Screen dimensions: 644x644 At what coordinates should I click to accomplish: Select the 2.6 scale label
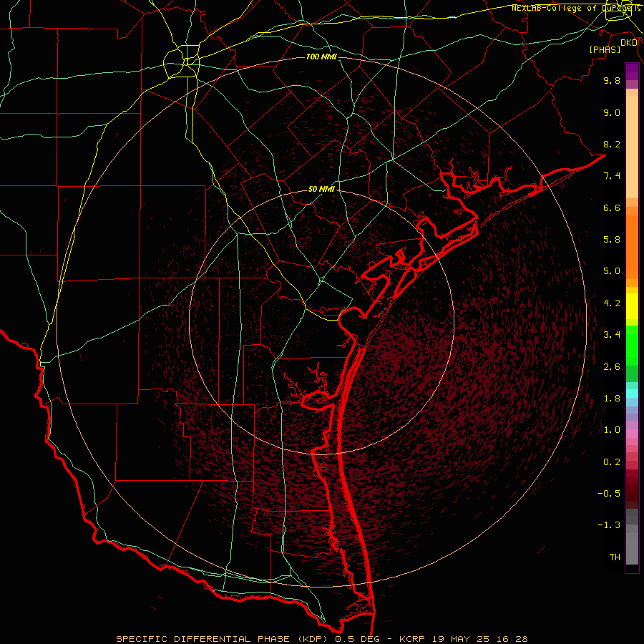pos(612,367)
